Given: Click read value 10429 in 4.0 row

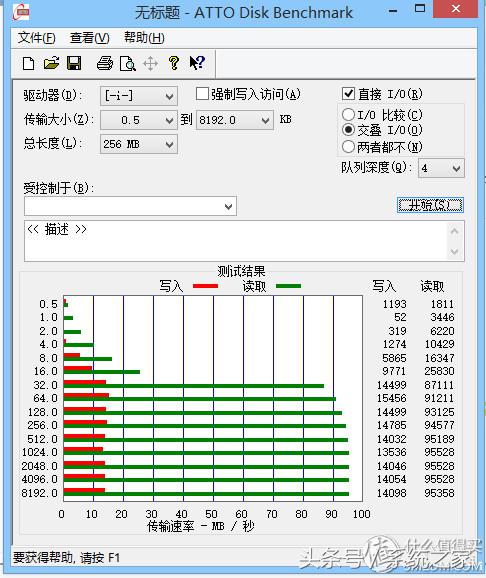Looking at the screenshot, I should [439, 344].
